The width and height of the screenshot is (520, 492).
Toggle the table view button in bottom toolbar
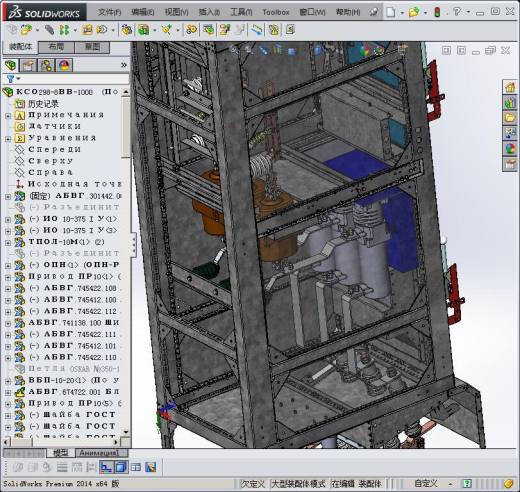click(x=136, y=467)
